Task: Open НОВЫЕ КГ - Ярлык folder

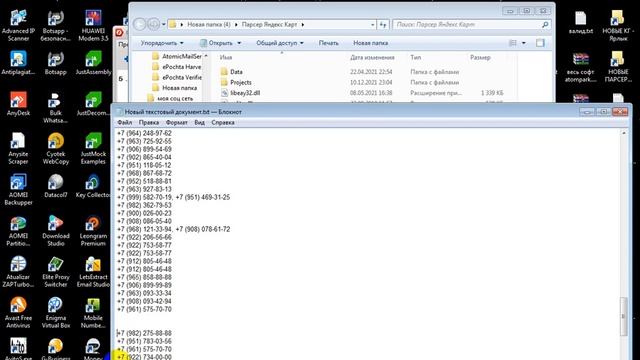Action: tap(618, 26)
